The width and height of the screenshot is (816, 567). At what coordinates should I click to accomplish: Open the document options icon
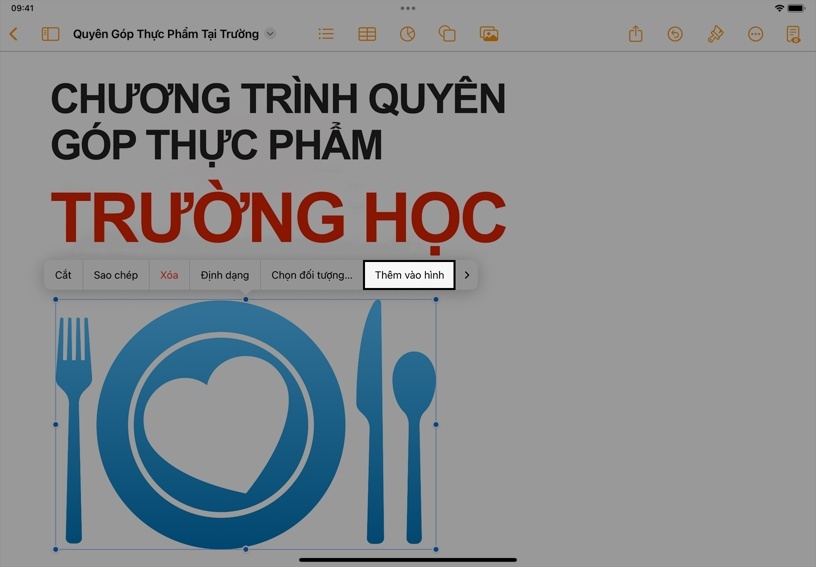pos(793,34)
